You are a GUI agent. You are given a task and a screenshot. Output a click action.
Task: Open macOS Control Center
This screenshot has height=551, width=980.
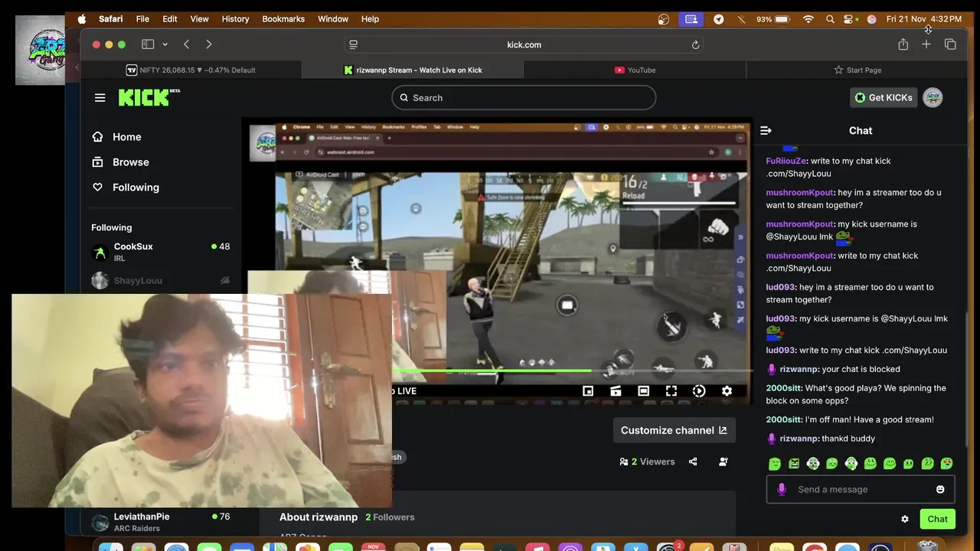click(850, 19)
